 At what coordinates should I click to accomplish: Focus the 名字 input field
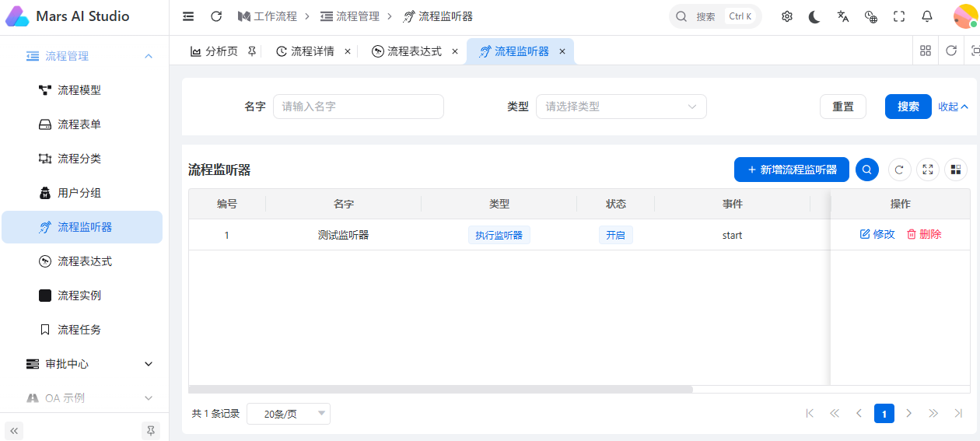coord(359,107)
